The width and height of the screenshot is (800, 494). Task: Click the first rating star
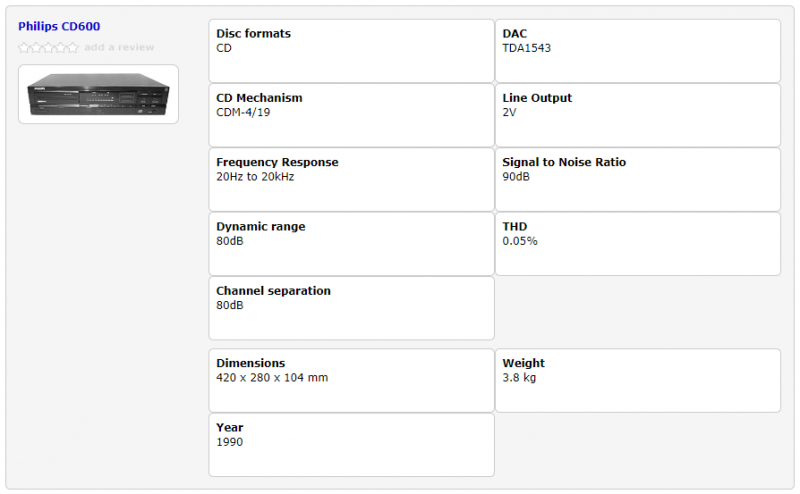[24, 47]
